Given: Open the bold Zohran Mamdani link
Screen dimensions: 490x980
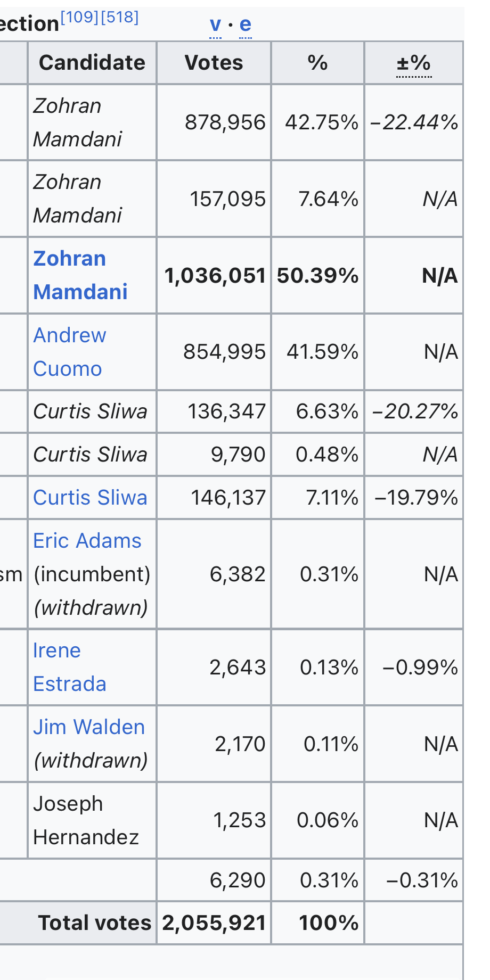Looking at the screenshot, I should pyautogui.click(x=80, y=275).
